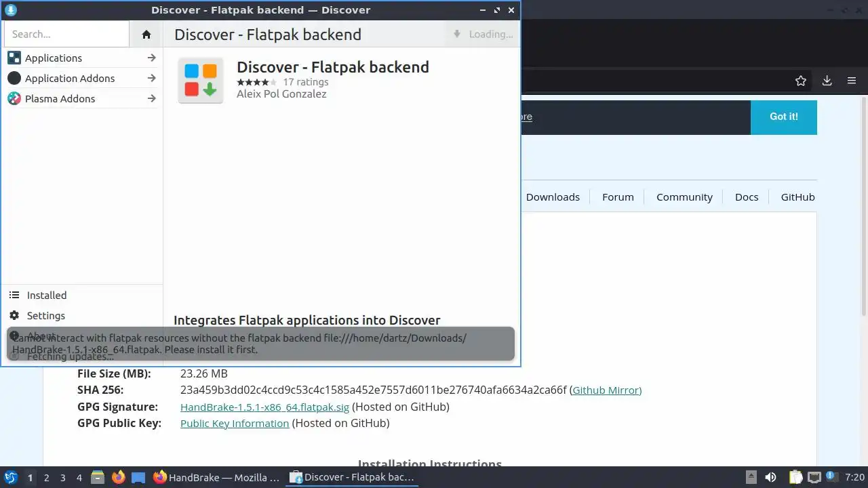Image resolution: width=868 pixels, height=488 pixels.
Task: Click 'Integrates Flatpak applications into Discover' heading
Action: (x=307, y=320)
